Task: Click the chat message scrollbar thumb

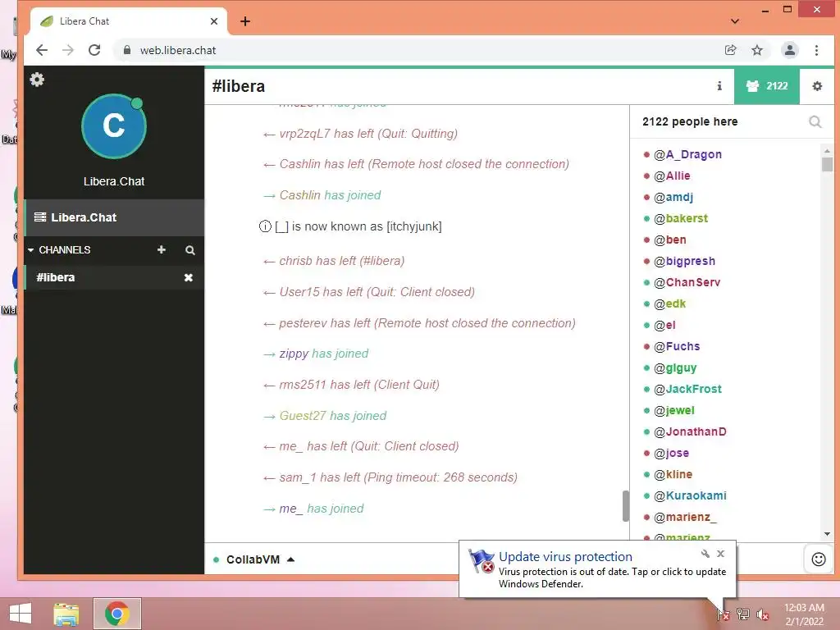Action: click(x=625, y=505)
